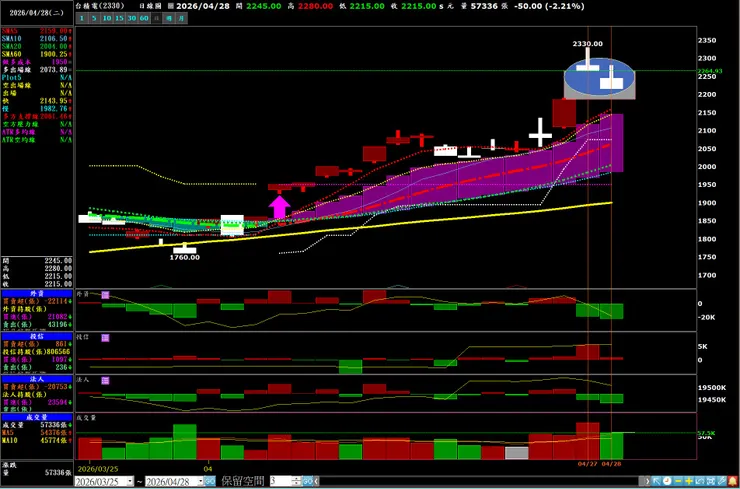Click the 2264.93 price axis label
The width and height of the screenshot is (740, 489).
pos(709,71)
